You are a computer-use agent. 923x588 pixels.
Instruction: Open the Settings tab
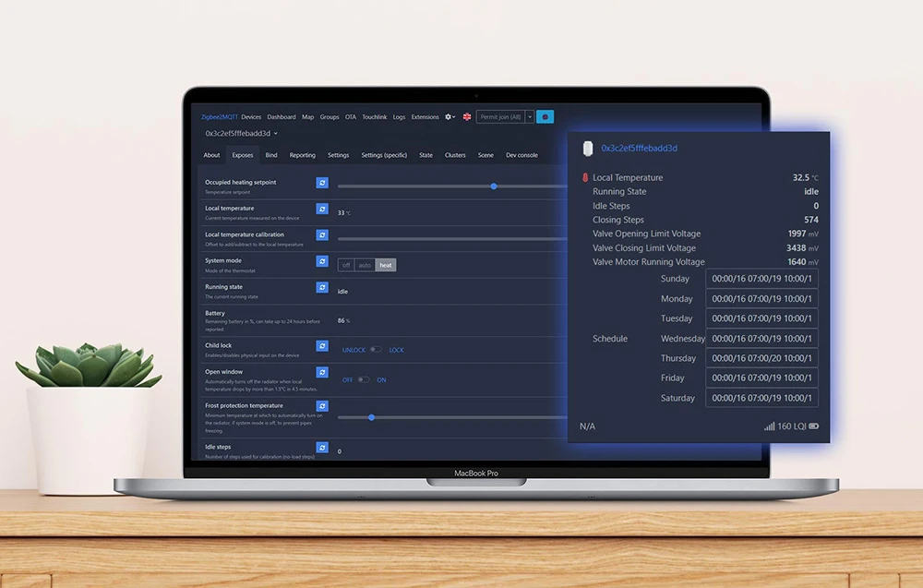coord(339,155)
